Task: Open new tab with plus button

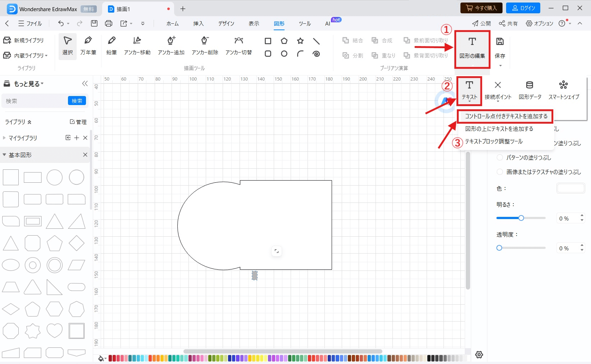Action: click(x=183, y=9)
